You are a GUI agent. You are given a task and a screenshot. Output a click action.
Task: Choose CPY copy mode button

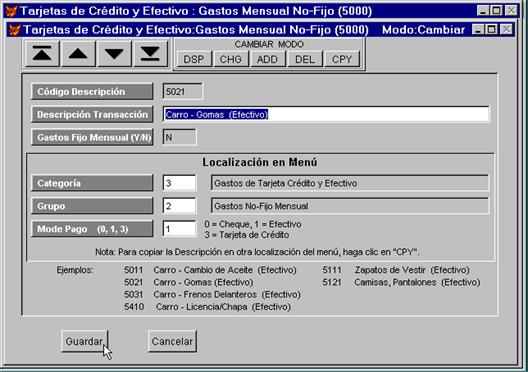click(x=342, y=60)
